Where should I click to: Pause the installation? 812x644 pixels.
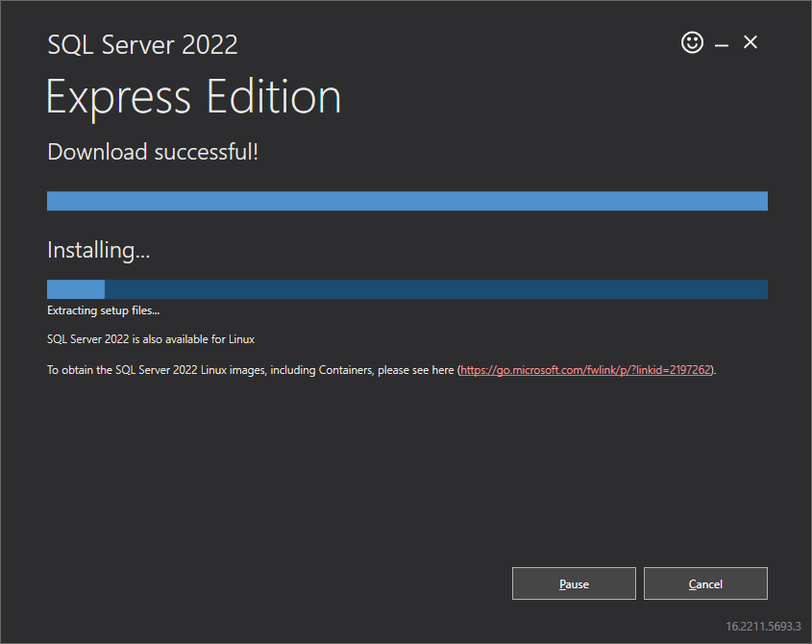(574, 583)
